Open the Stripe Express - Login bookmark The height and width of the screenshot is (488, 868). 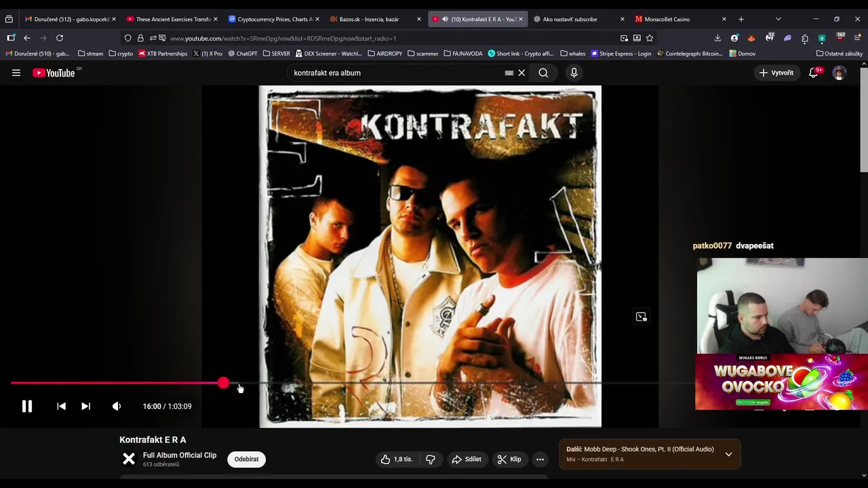[x=621, y=54]
